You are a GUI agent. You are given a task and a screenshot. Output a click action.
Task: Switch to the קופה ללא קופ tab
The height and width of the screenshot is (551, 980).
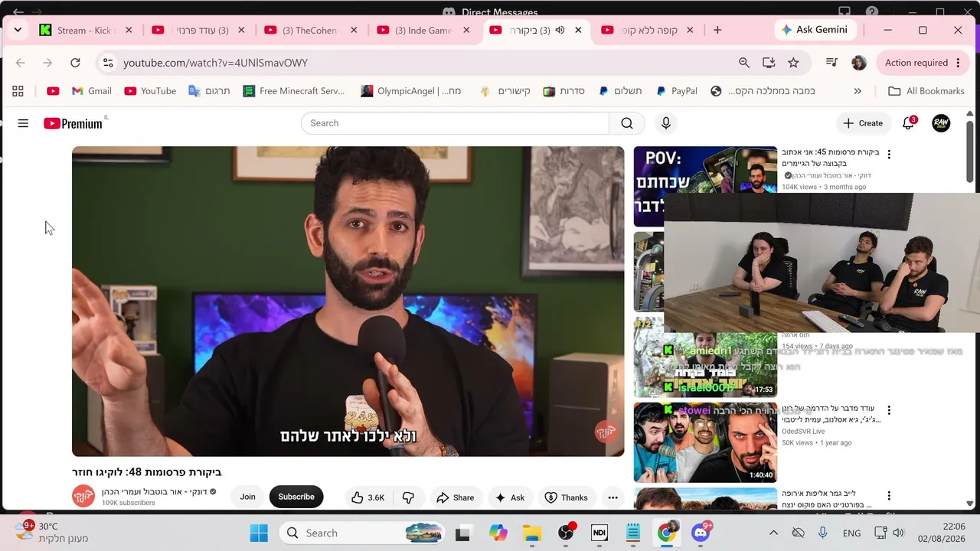pos(648,30)
